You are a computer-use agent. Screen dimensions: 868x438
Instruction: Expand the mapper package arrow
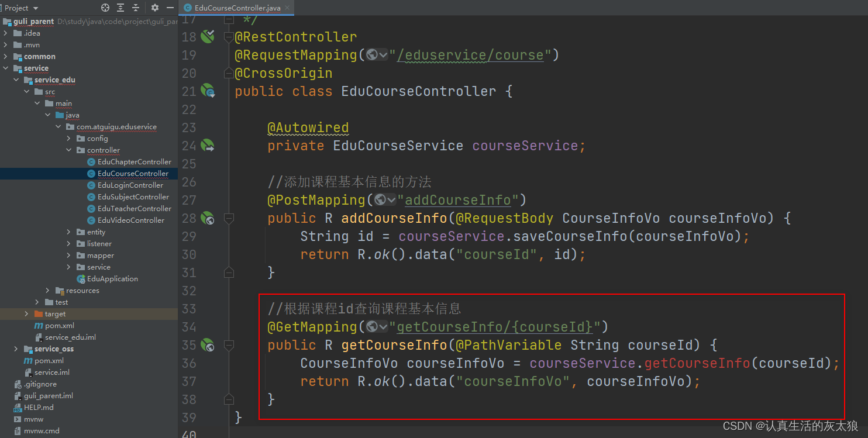tap(69, 256)
